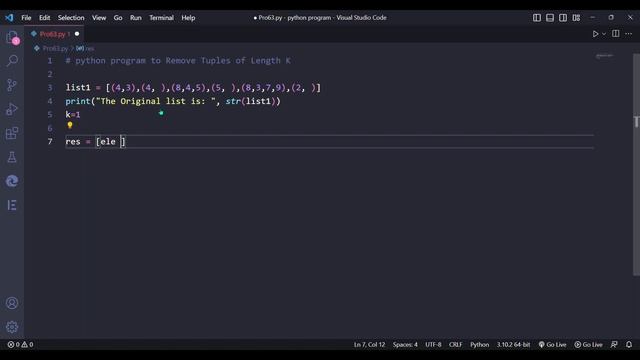Open Run and Debug view

coord(12,109)
